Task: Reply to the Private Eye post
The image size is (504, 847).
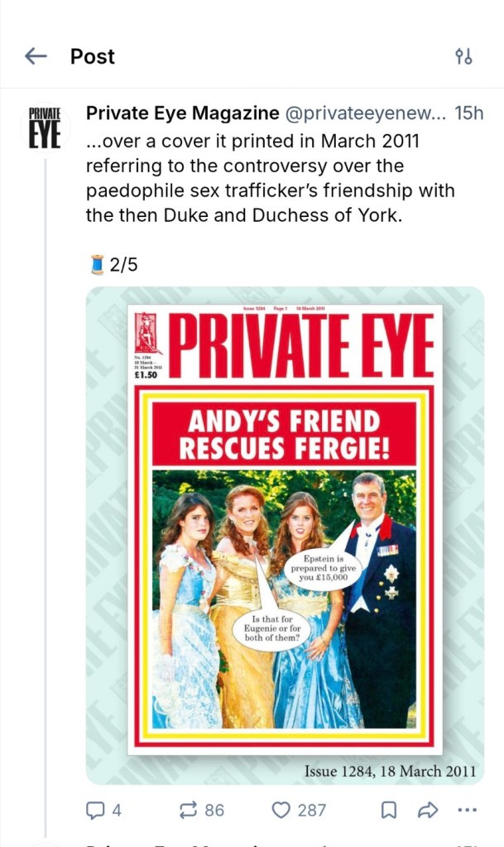Action: point(95,810)
